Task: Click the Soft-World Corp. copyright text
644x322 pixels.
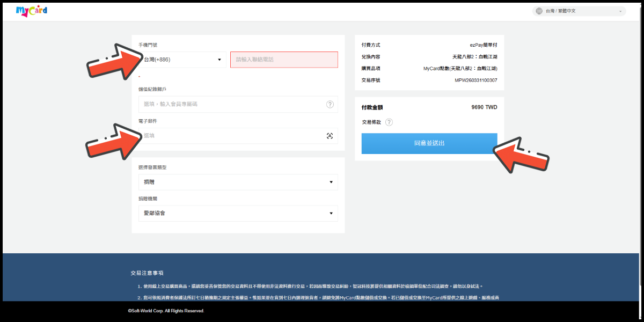Action: pos(166,311)
